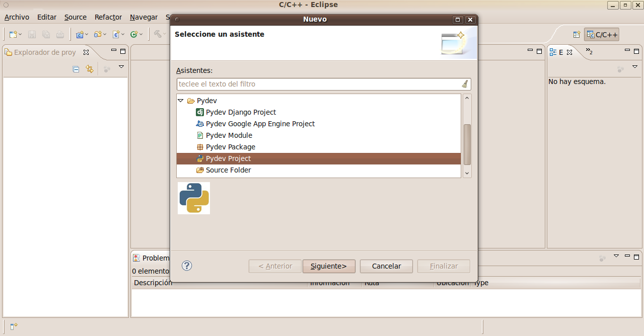The image size is (644, 336).
Task: Click the status bar icon at bottom left
Action: coord(14,327)
